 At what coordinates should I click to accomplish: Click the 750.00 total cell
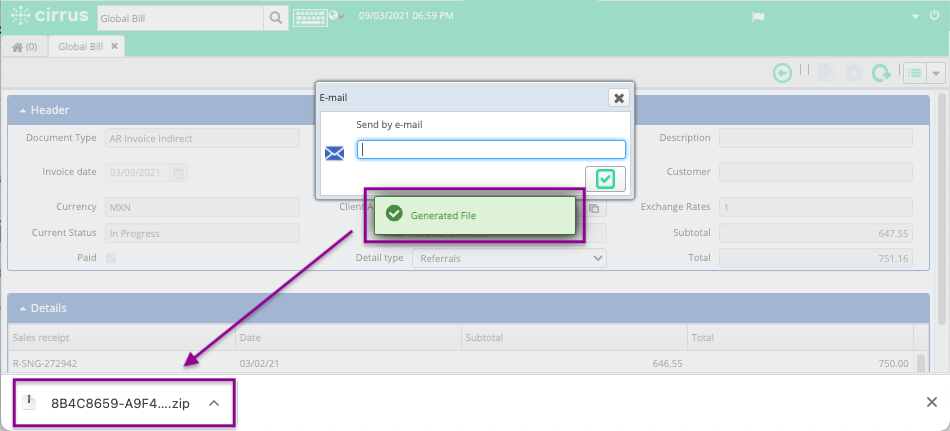[x=894, y=364]
